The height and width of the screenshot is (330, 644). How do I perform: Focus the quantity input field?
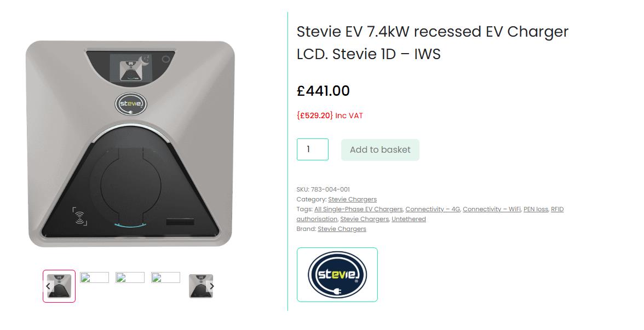coord(312,149)
